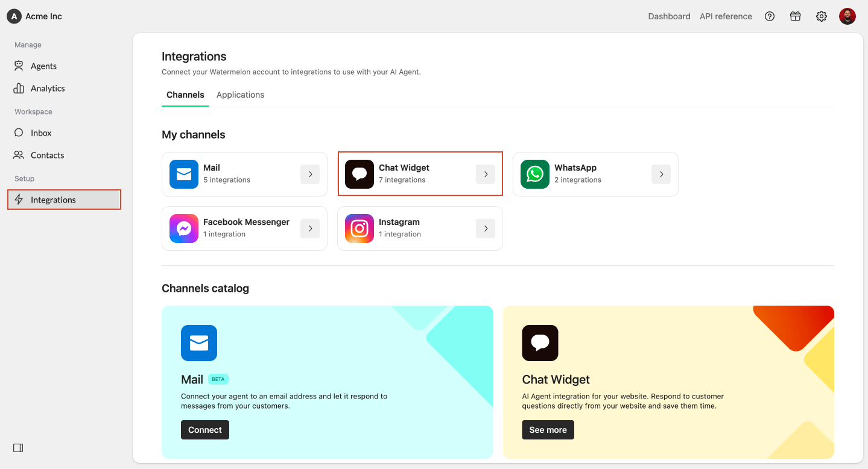868x469 pixels.
Task: Open the API reference link
Action: 726,16
